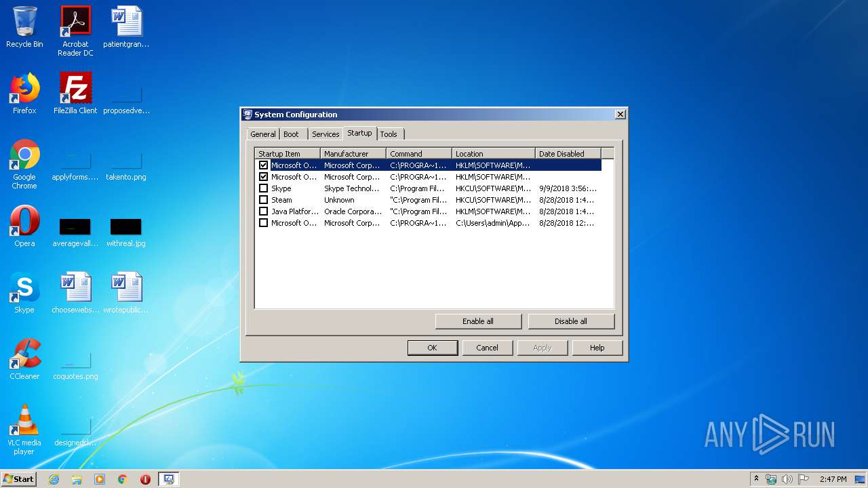Click Cancel in System Configuration
This screenshot has height=488, width=868.
click(x=487, y=348)
